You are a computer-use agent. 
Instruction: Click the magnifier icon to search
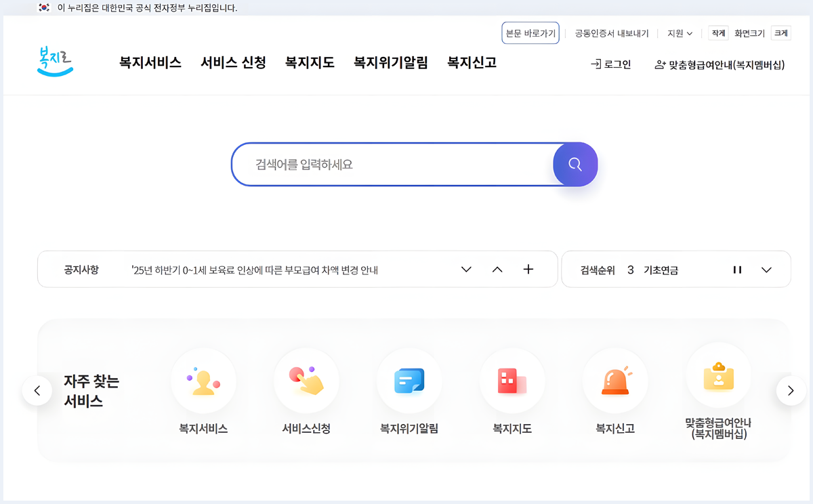point(575,164)
